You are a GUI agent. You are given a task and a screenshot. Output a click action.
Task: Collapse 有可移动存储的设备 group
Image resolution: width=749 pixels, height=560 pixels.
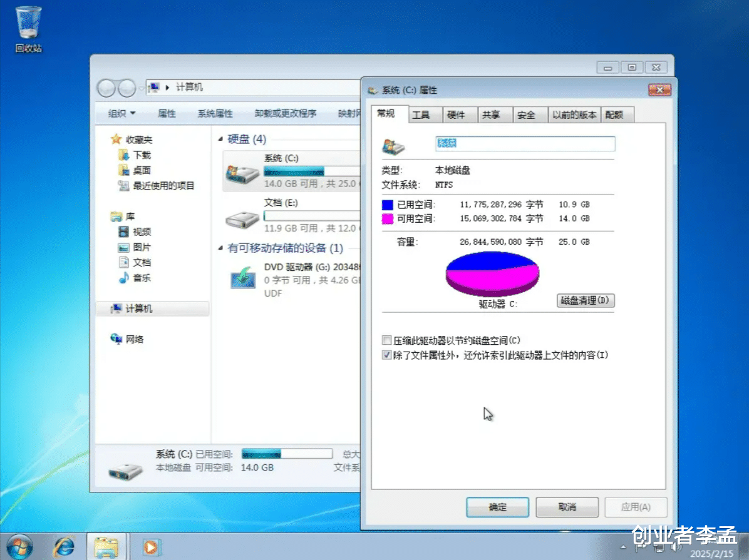tap(220, 248)
